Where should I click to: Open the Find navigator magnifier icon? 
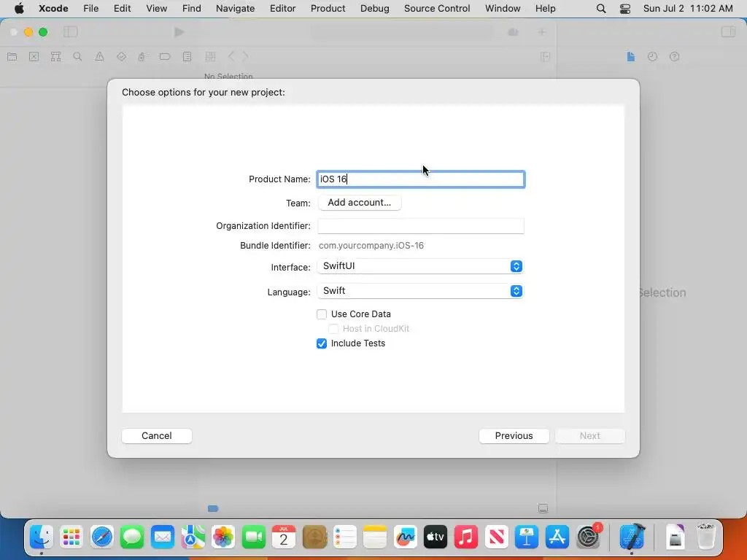(x=77, y=57)
